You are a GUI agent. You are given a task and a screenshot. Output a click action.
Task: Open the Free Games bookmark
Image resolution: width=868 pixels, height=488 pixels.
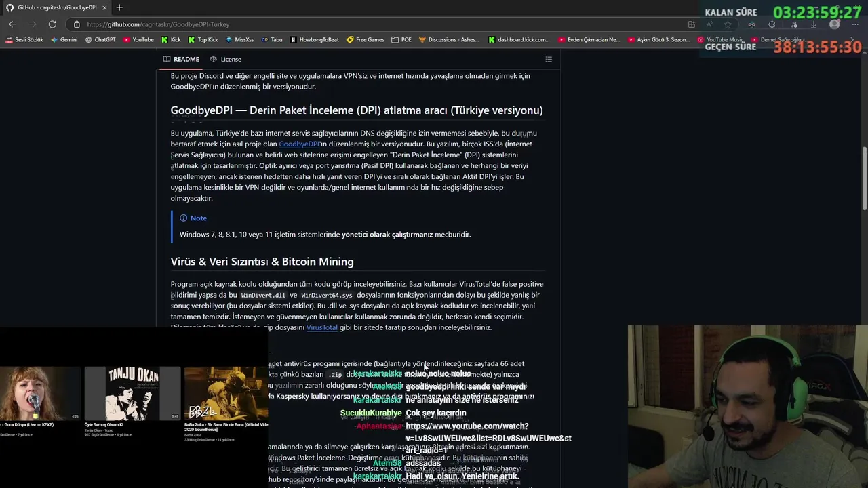[x=366, y=39]
